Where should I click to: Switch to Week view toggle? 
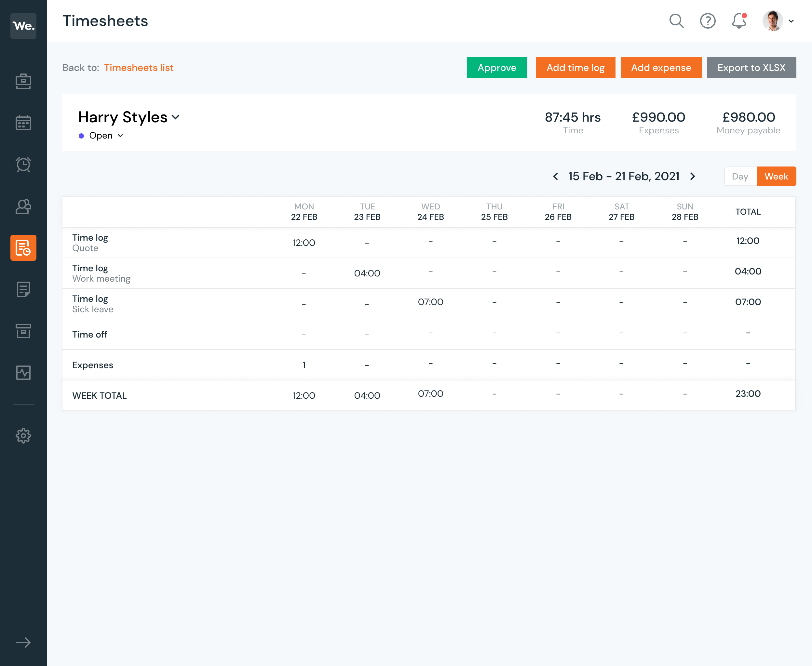(776, 177)
